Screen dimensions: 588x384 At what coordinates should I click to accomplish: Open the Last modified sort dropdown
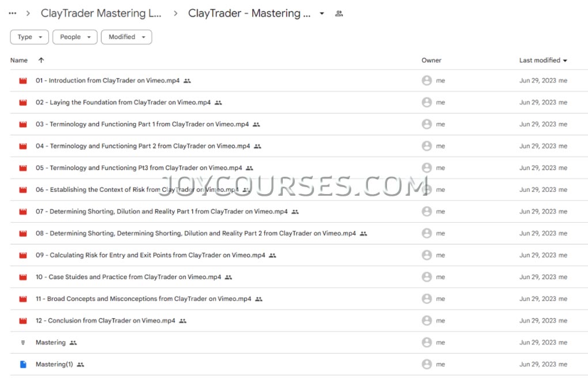coord(543,60)
